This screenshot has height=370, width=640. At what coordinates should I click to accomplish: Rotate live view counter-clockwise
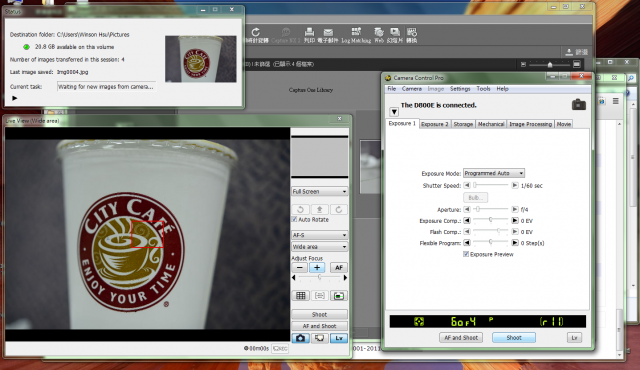coord(300,209)
